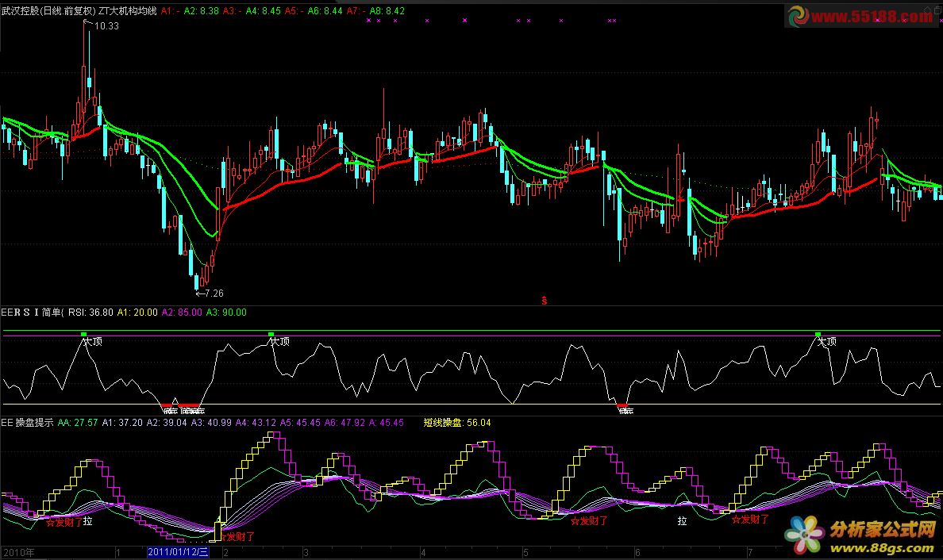Click the A1: 37.20 value in 操盘提示 panel

(122, 423)
